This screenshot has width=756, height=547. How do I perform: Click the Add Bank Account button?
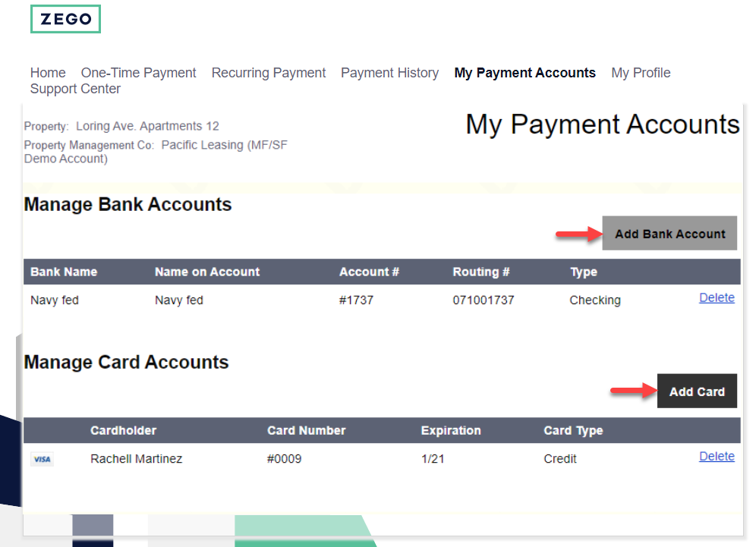[669, 233]
